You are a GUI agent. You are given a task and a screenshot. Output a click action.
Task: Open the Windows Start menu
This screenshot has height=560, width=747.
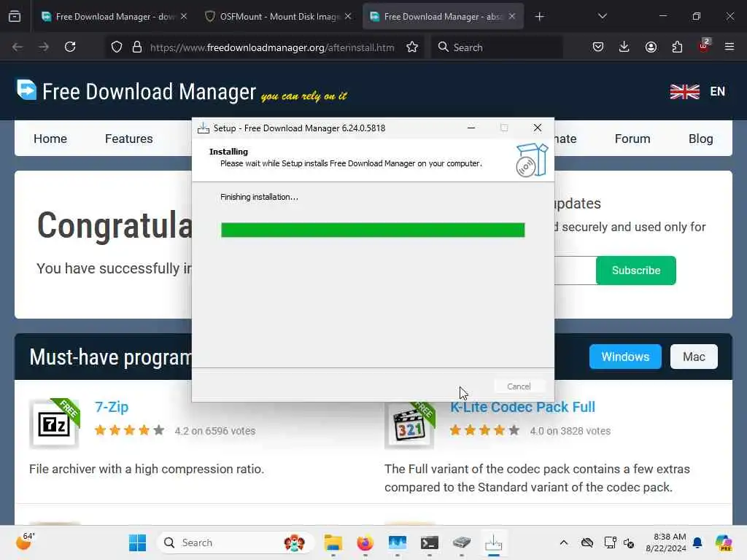tap(138, 542)
